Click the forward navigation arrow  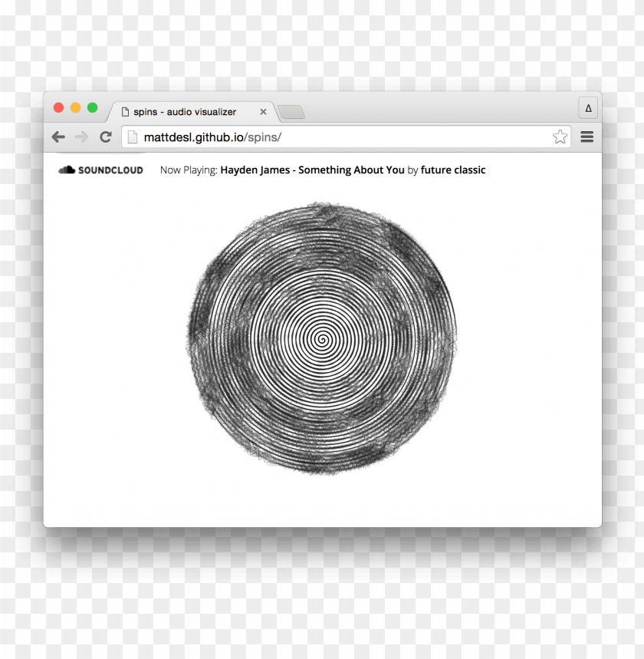pyautogui.click(x=82, y=137)
